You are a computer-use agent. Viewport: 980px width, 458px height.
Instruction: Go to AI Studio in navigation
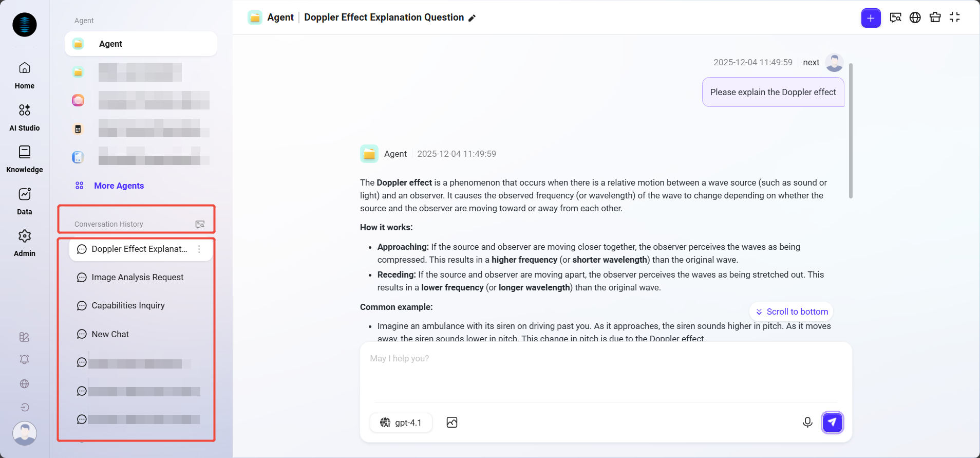coord(25,117)
